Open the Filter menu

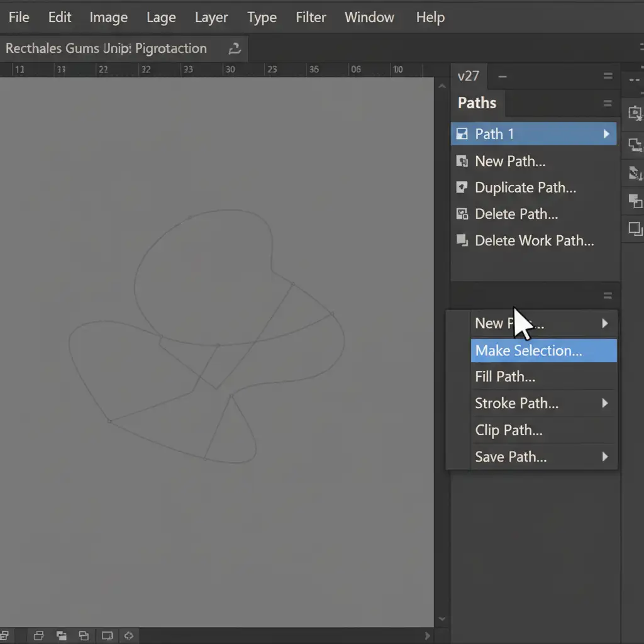pyautogui.click(x=311, y=18)
